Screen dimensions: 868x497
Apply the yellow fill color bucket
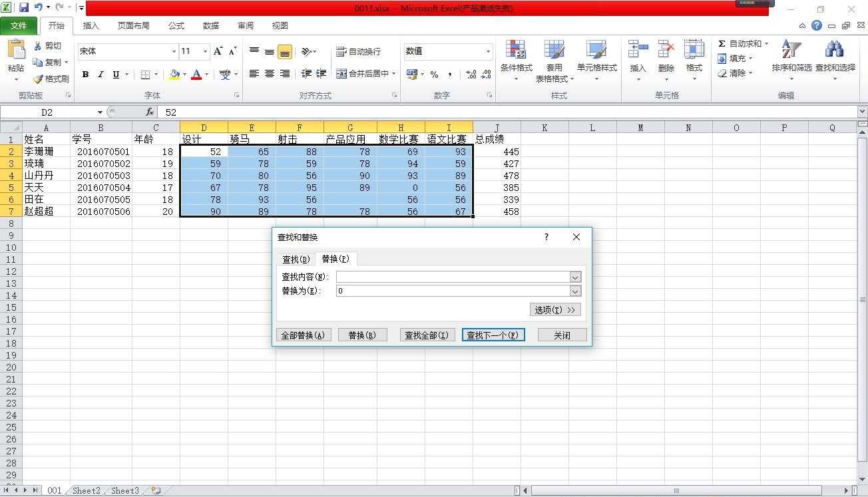tap(174, 75)
